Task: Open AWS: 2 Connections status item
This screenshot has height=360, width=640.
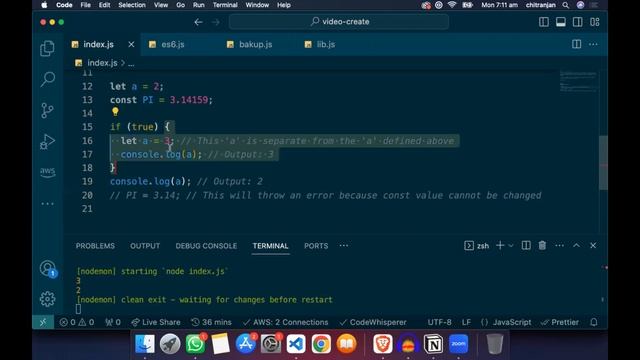Action: 285,322
